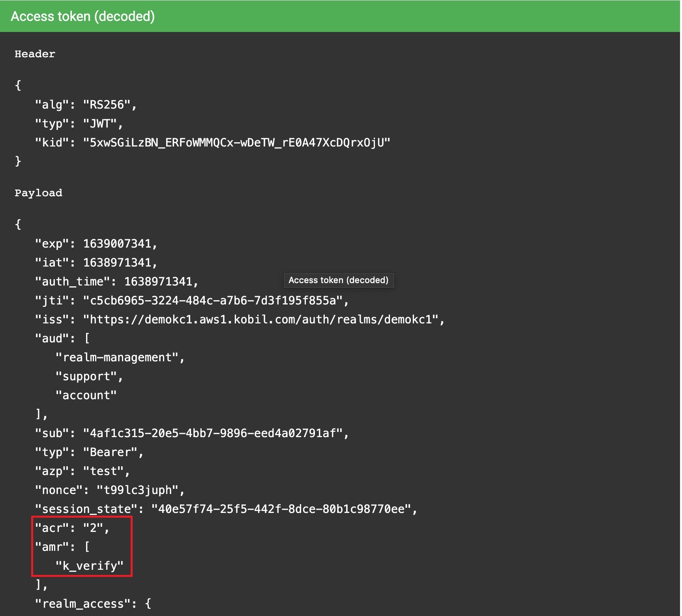Click the "aud": [ line
Viewport: 682px width, 616px height.
[x=62, y=338]
